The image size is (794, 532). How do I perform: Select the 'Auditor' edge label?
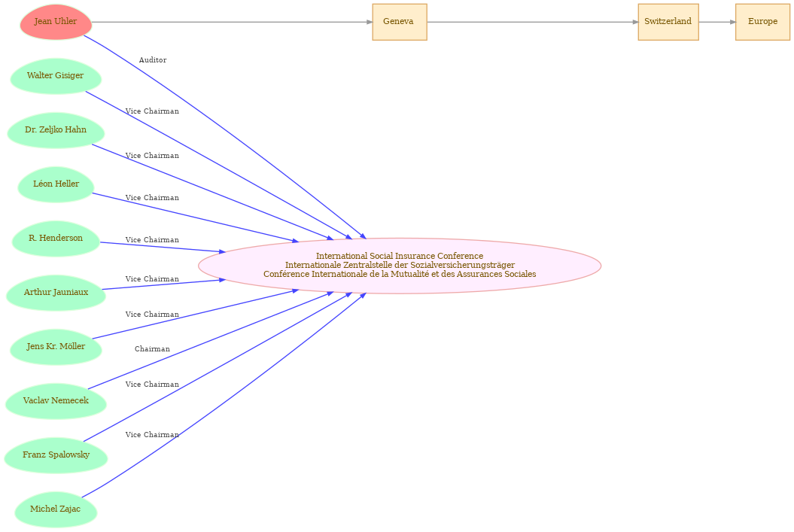coord(153,60)
